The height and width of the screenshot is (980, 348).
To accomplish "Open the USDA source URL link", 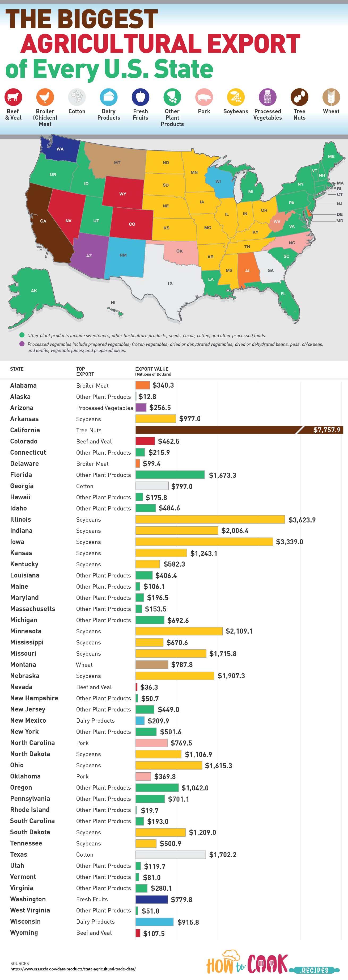I will 73,969.
